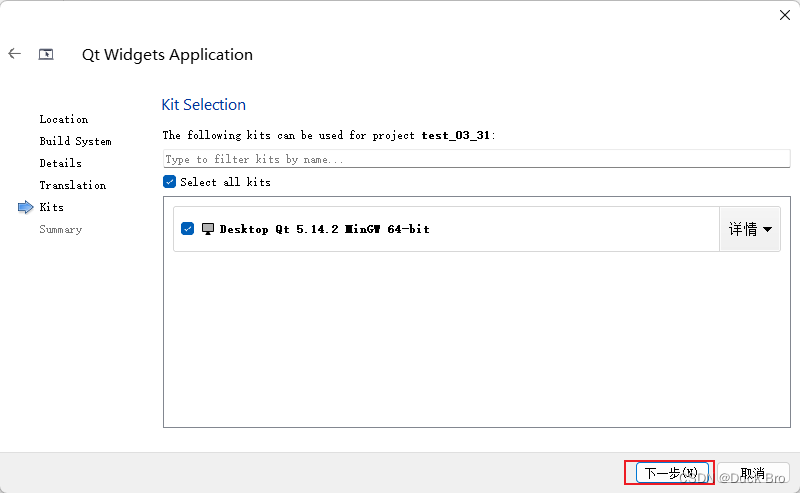Select the Build System step
Viewport: 800px width, 493px height.
pyautogui.click(x=76, y=141)
